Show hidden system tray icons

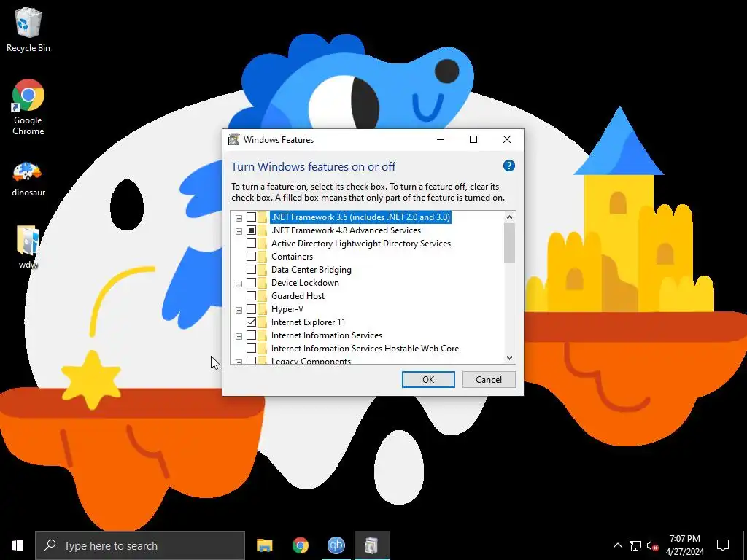(617, 545)
